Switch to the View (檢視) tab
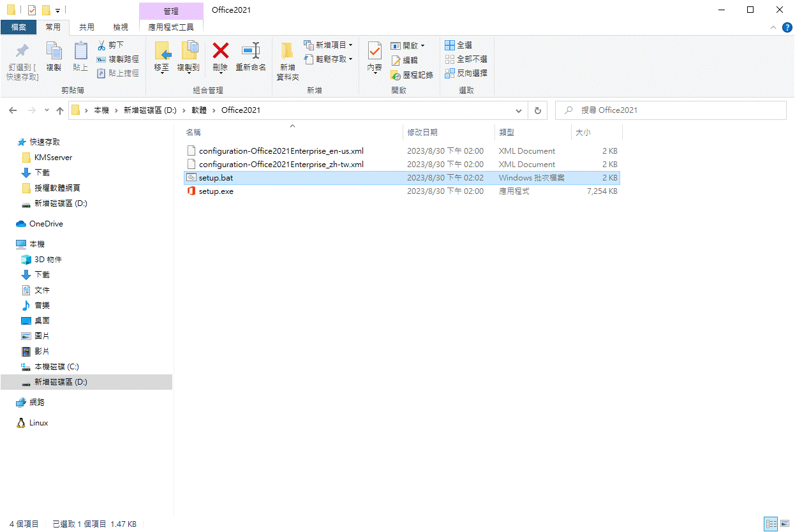This screenshot has width=795, height=532. click(x=121, y=27)
